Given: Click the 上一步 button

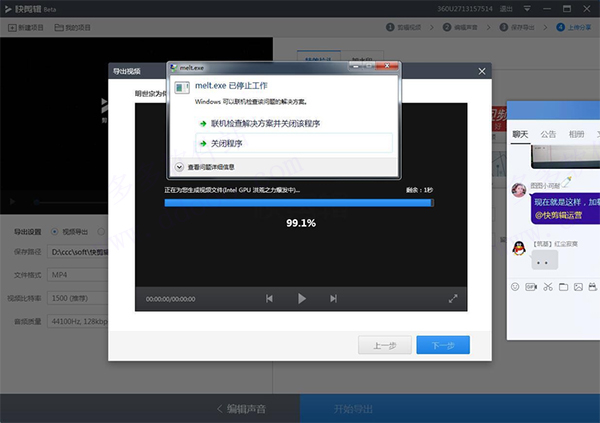Looking at the screenshot, I should coord(385,345).
